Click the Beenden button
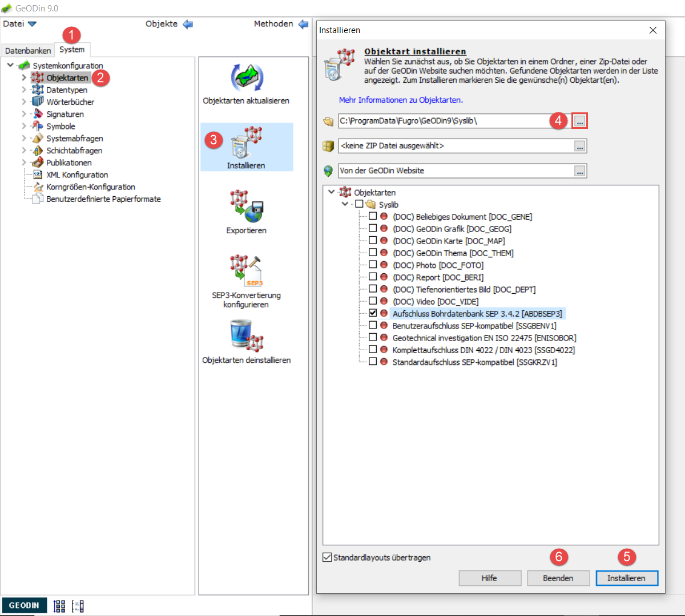Viewport: 685px width, 616px height. point(558,578)
